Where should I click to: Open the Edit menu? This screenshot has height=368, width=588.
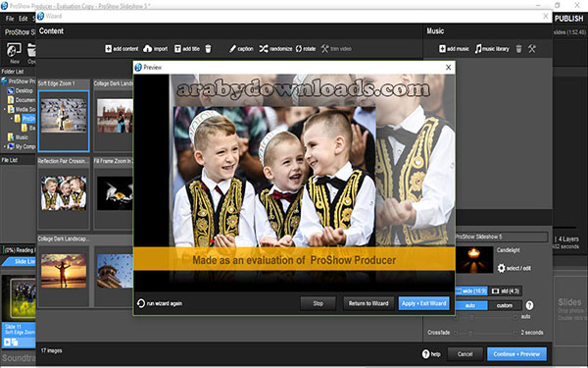click(24, 19)
